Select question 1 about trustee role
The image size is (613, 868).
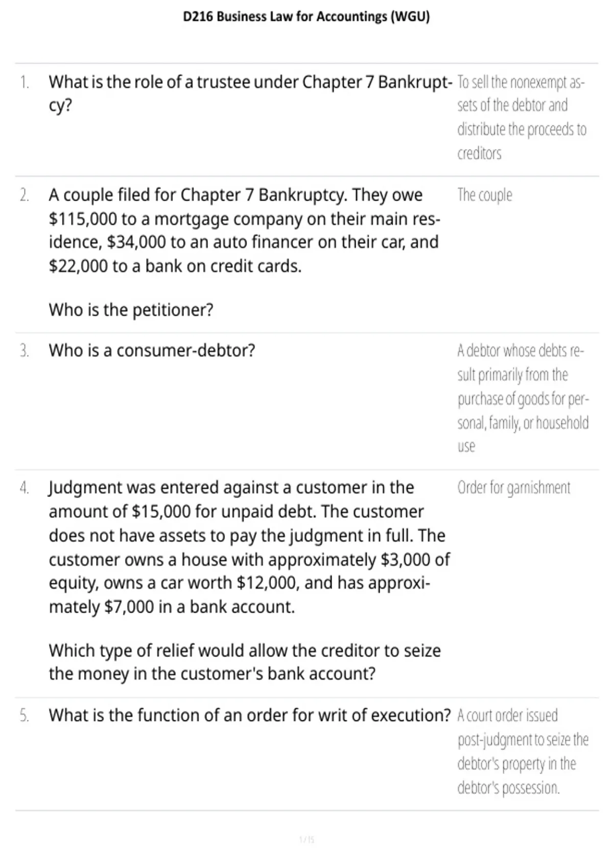point(250,93)
